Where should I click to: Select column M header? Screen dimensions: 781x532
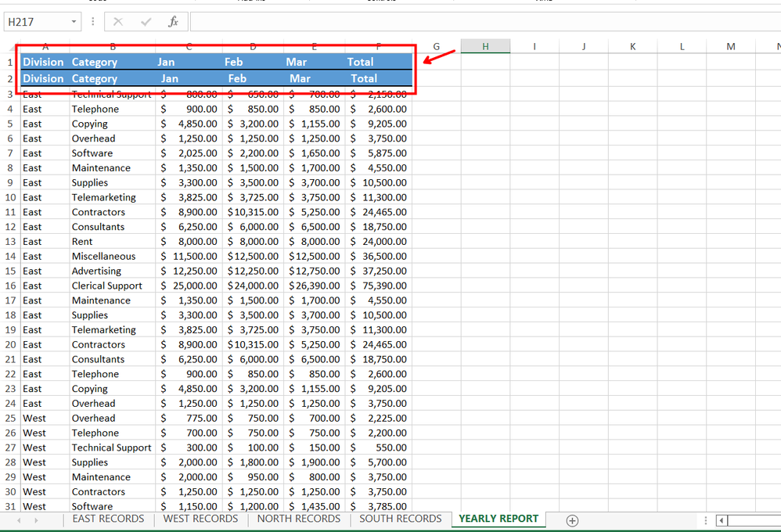click(x=731, y=46)
